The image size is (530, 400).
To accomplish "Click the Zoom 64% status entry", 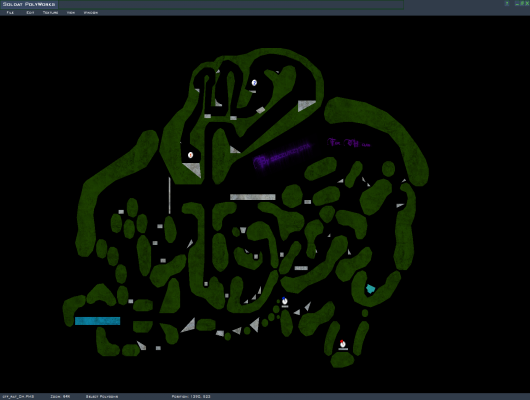I will (x=60, y=396).
